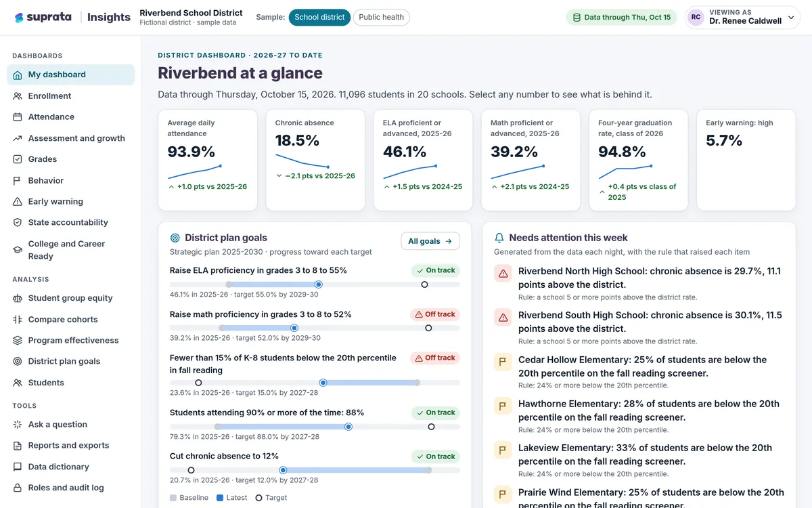Open the Chronic absence 18.5% card
Image resolution: width=812 pixels, height=508 pixels.
(x=315, y=160)
